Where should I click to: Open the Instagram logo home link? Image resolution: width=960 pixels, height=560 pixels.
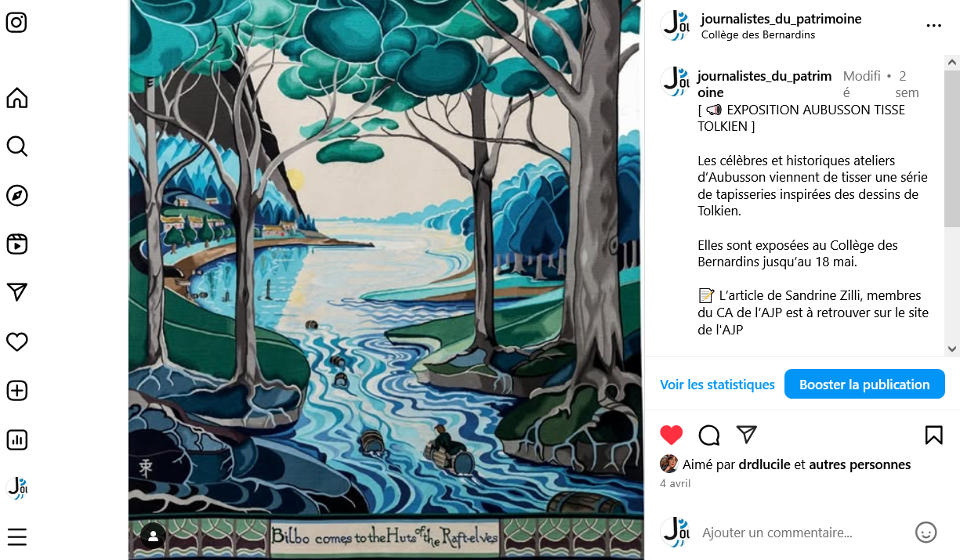click(x=16, y=22)
